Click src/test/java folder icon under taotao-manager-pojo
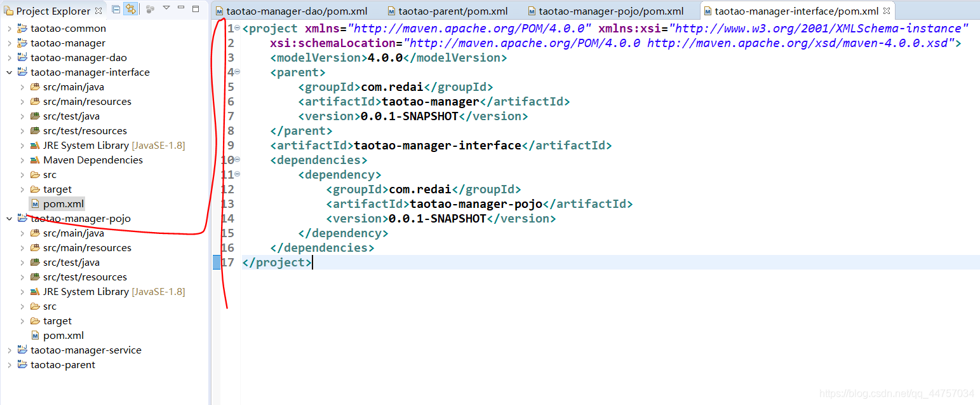This screenshot has height=405, width=980. (x=35, y=263)
